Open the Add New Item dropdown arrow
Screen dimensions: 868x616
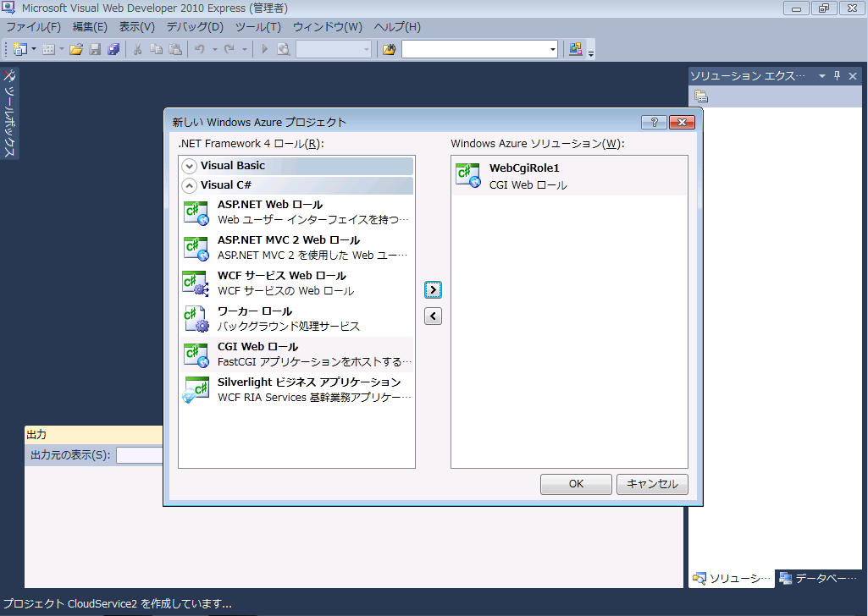click(x=62, y=49)
